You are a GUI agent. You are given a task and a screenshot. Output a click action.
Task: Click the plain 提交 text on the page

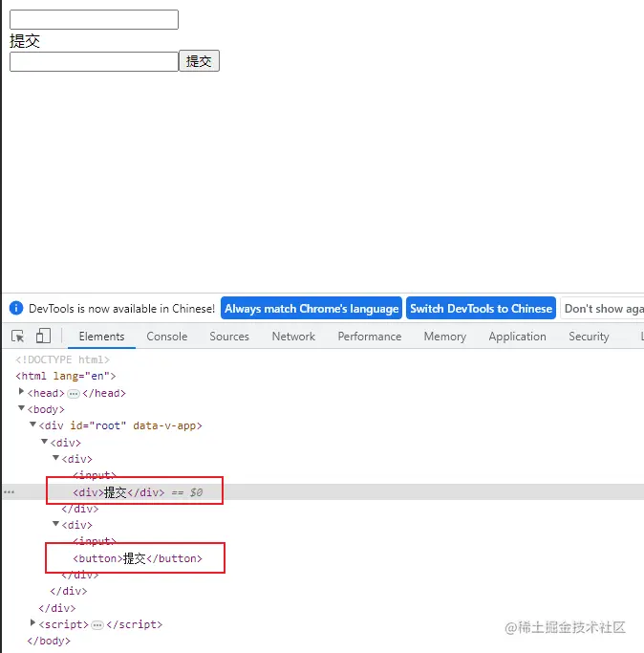(25, 41)
